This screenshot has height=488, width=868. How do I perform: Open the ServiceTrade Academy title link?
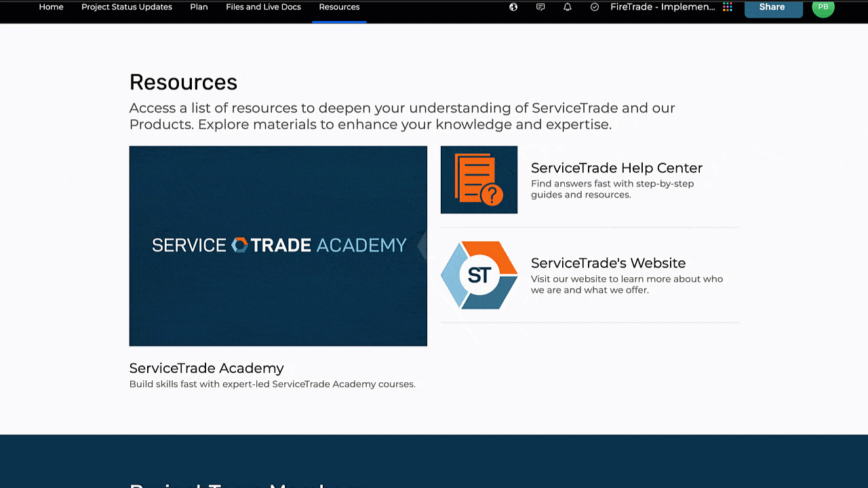pyautogui.click(x=207, y=368)
